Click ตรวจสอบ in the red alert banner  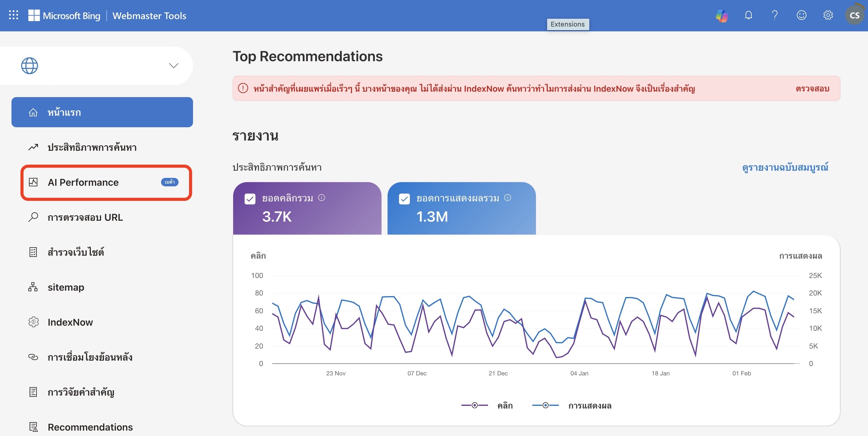point(812,89)
